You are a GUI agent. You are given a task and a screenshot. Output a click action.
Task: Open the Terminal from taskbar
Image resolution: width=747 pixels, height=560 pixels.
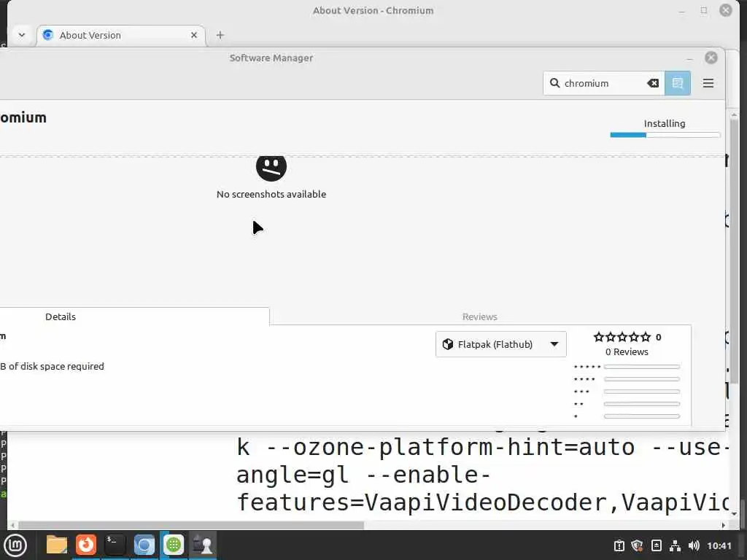point(115,545)
